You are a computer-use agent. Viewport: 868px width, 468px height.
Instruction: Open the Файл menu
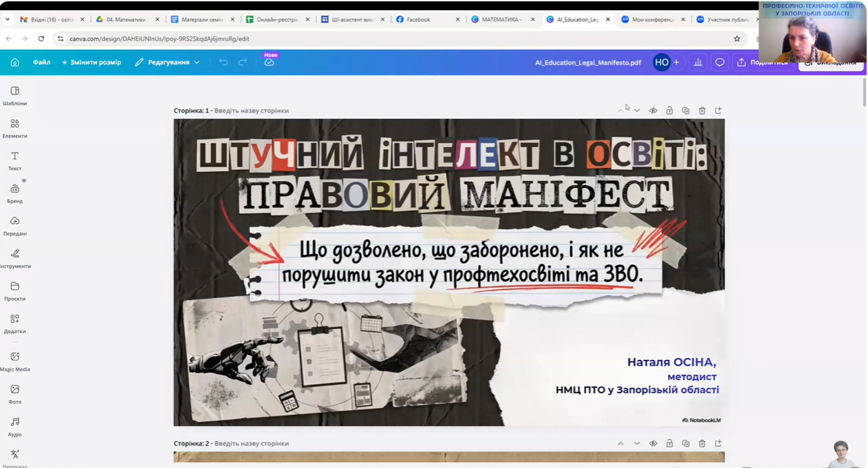pyautogui.click(x=41, y=62)
